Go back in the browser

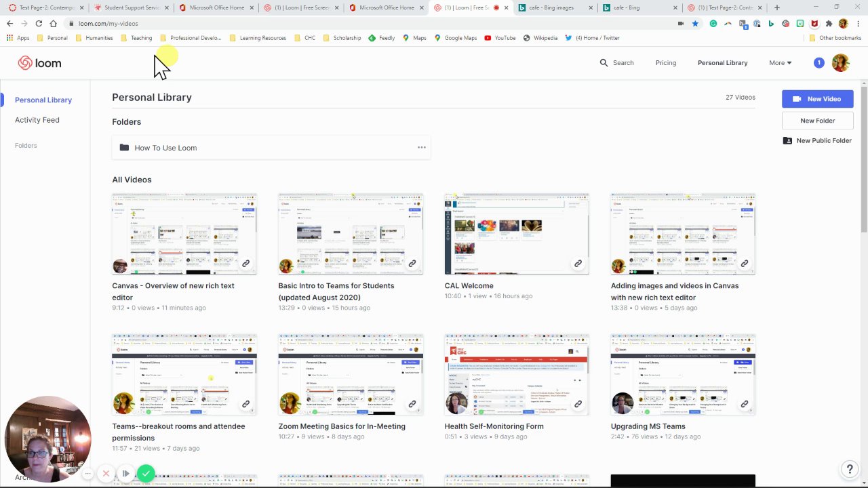pos(9,23)
